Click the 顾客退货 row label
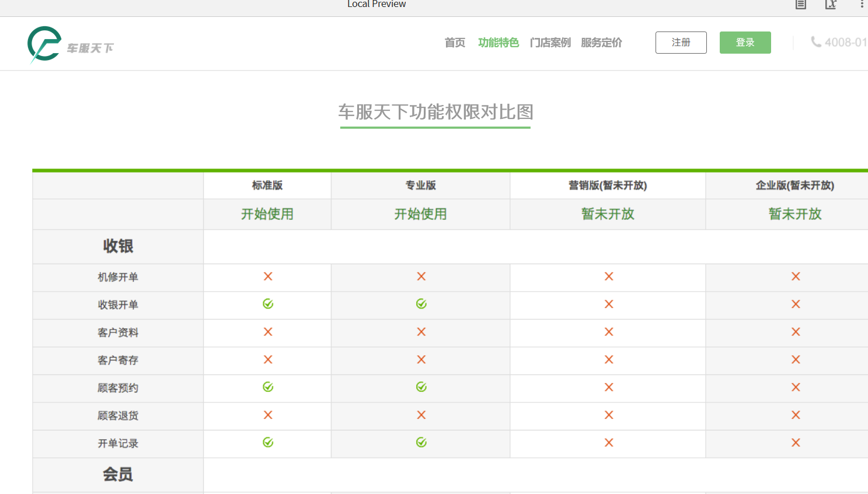The image size is (868, 494). tap(118, 416)
